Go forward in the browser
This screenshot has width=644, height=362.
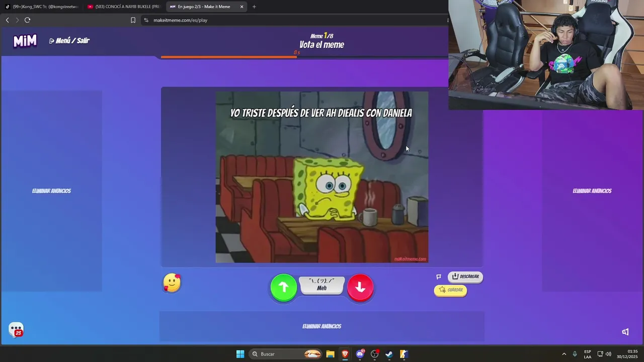click(17, 20)
